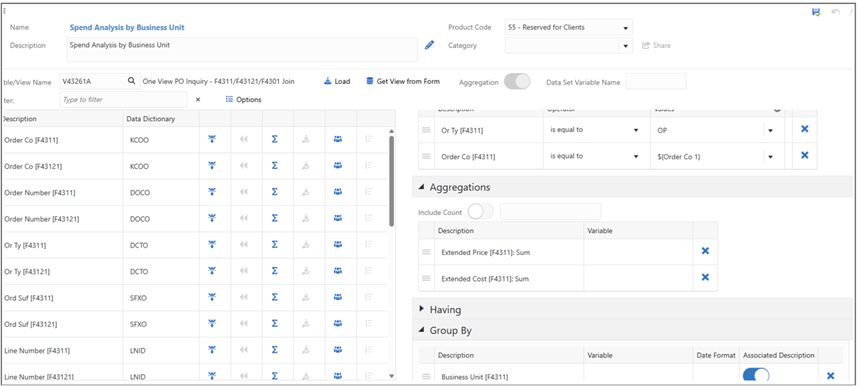Open the values dropdown showing OP
860x386 pixels.
pos(771,130)
